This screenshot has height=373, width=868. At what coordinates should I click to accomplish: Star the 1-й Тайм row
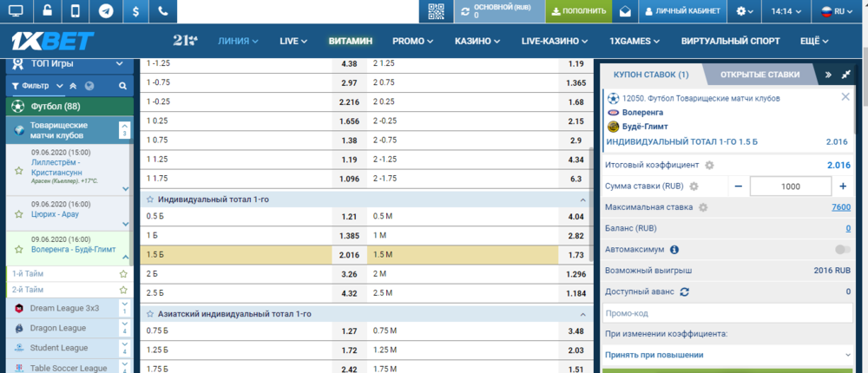[123, 273]
